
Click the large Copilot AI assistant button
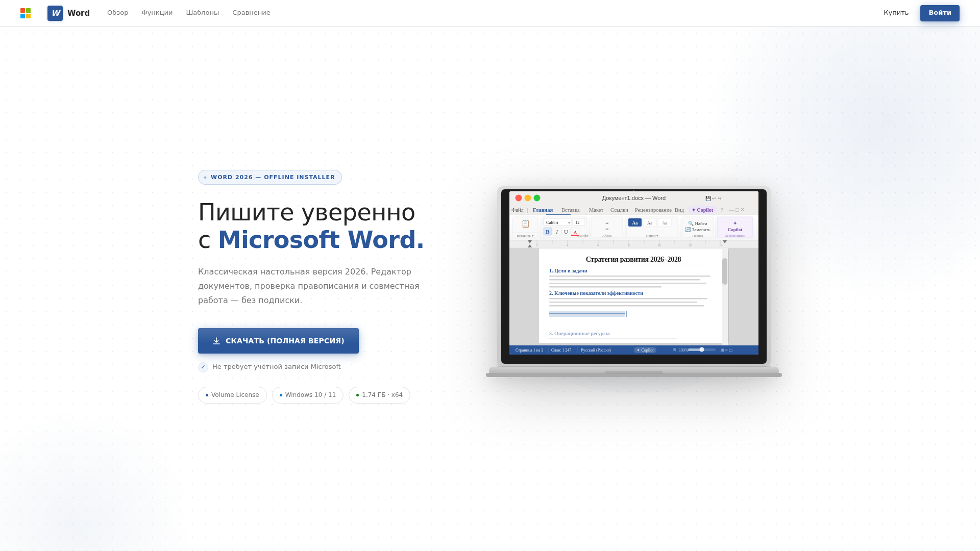735,228
